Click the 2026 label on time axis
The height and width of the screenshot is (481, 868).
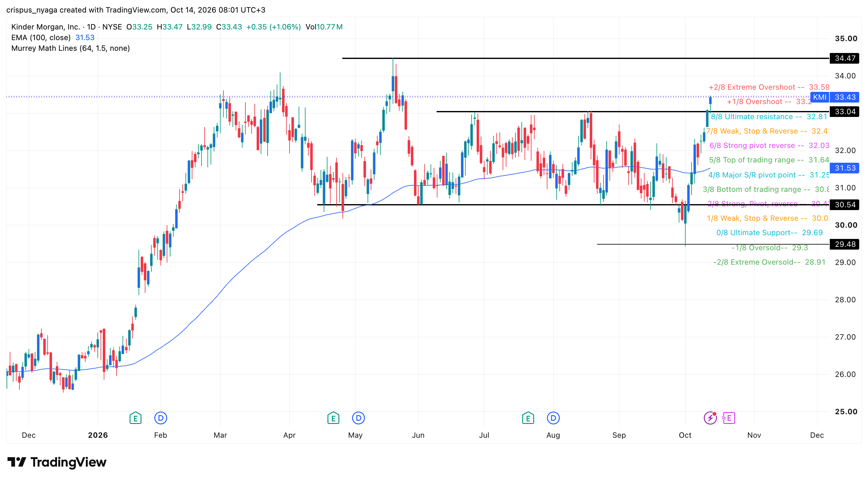tap(98, 435)
